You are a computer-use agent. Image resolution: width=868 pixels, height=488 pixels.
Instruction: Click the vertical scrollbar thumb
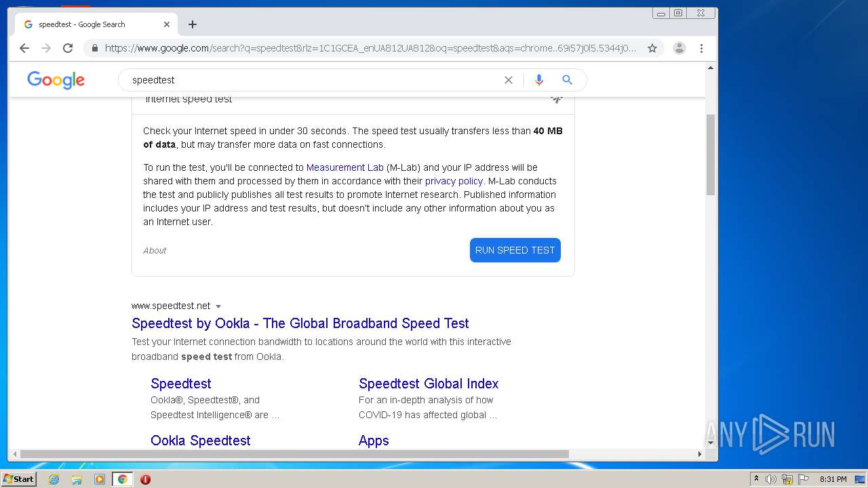(x=711, y=155)
